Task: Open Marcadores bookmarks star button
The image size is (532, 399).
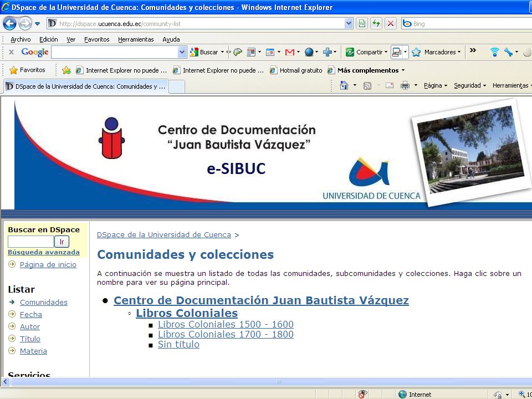Action: tap(436, 52)
